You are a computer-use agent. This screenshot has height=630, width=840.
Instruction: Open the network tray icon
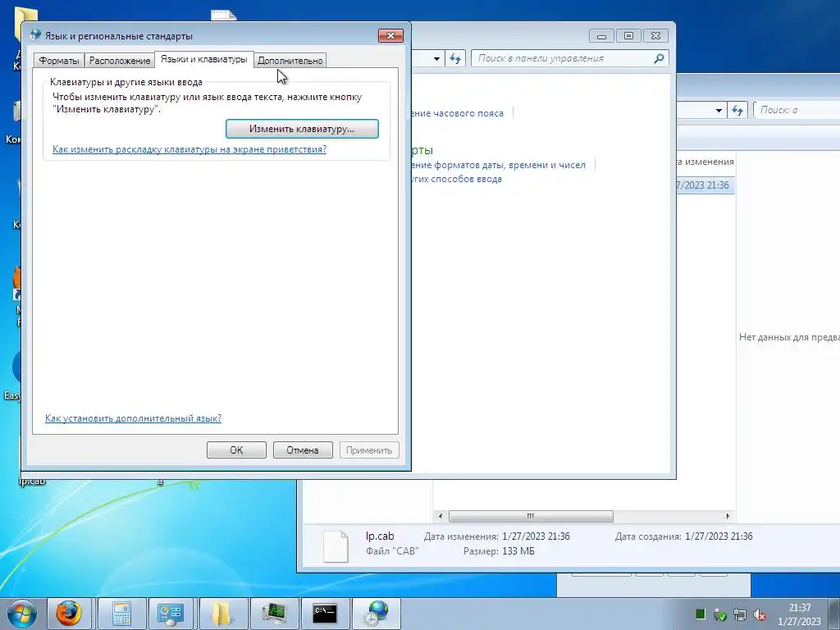pyautogui.click(x=740, y=614)
